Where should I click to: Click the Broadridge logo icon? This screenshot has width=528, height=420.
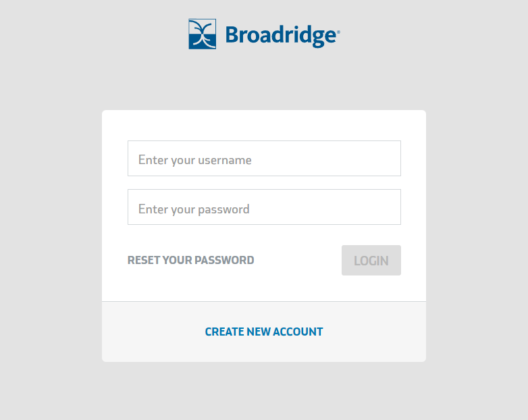pyautogui.click(x=202, y=34)
